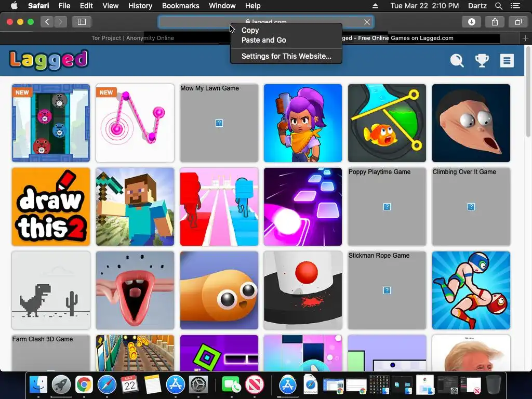532x399 pixels.
Task: Open Finder from the Dock
Action: coord(38,385)
